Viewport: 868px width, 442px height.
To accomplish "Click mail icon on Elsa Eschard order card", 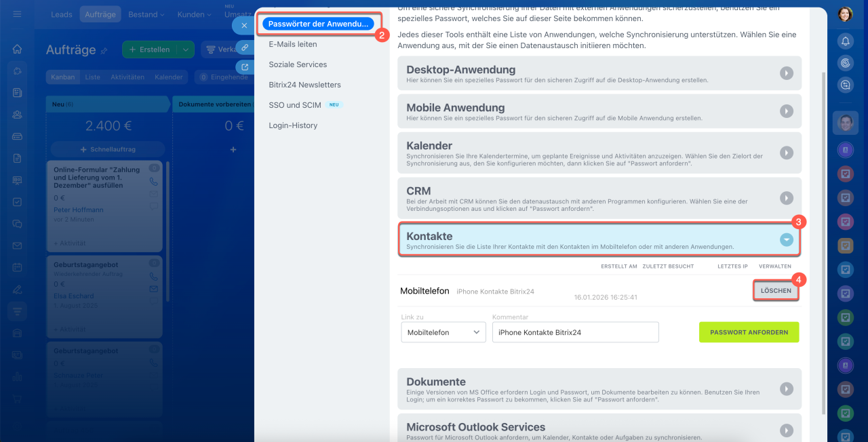I will (153, 289).
